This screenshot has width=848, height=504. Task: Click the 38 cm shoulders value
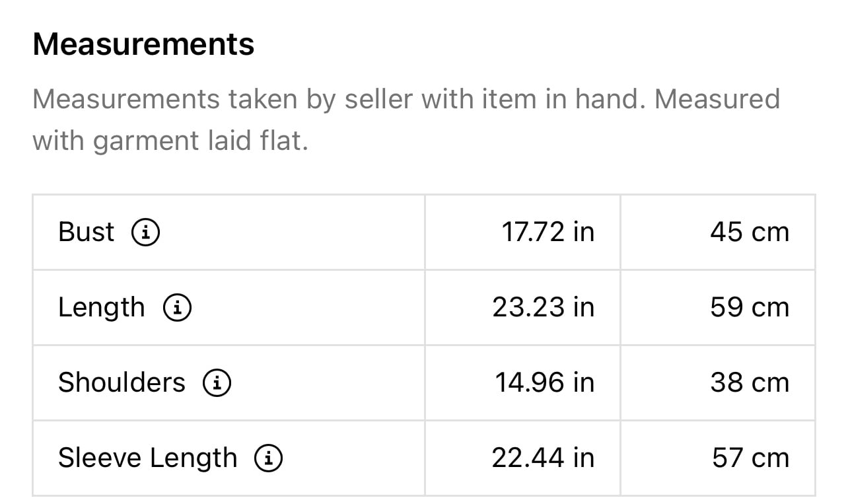(750, 382)
